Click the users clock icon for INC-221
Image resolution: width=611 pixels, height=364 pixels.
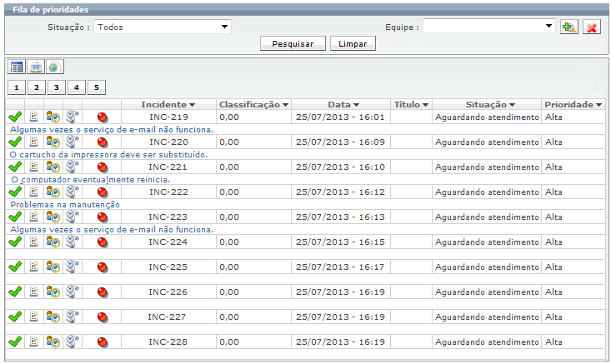tap(53, 167)
